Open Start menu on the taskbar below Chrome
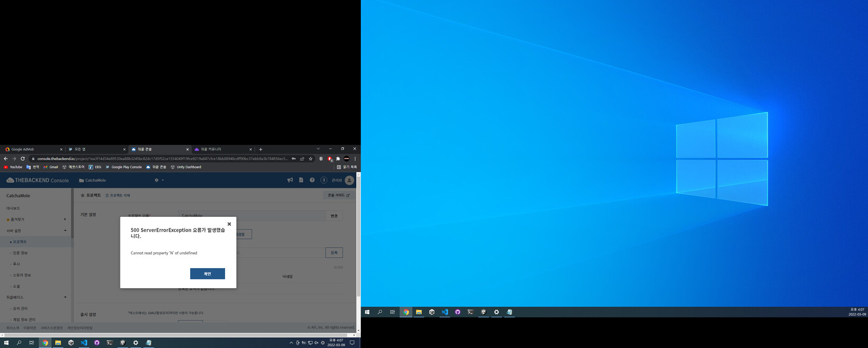The width and height of the screenshot is (868, 348). click(6, 343)
